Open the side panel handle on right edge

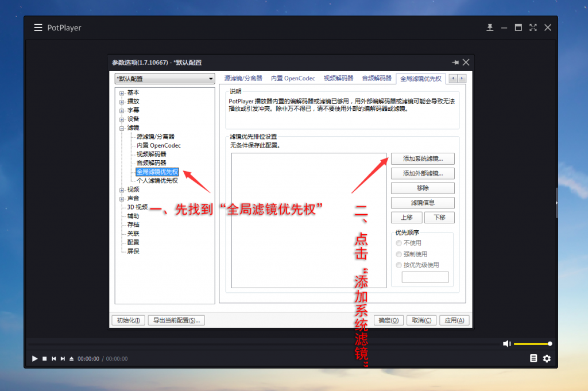[x=556, y=203]
